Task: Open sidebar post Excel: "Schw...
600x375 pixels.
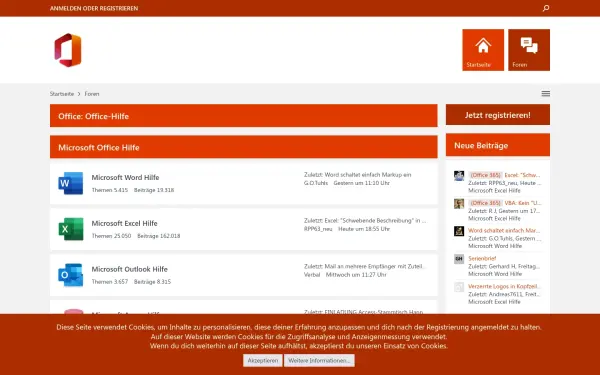Action: [522, 175]
